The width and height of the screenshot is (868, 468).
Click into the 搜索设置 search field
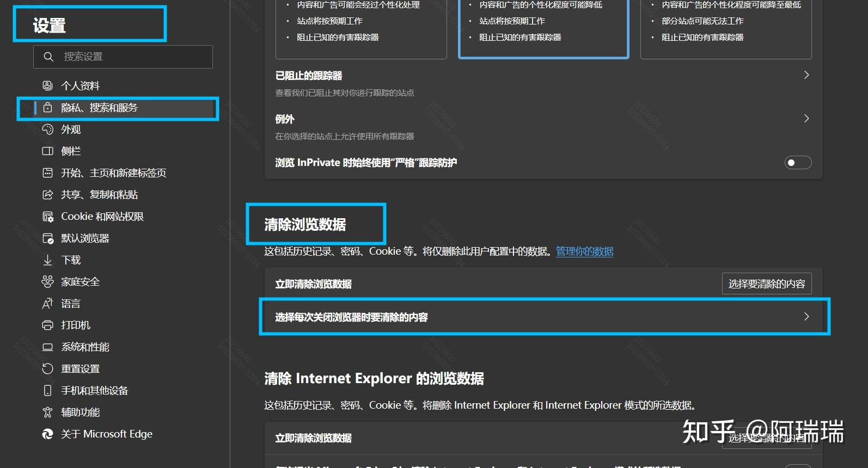[x=123, y=57]
